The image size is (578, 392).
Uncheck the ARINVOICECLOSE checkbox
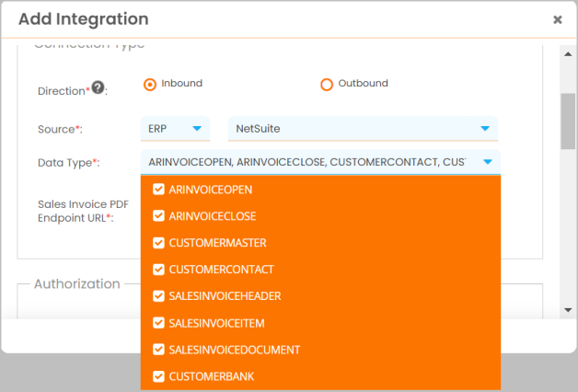coord(159,216)
